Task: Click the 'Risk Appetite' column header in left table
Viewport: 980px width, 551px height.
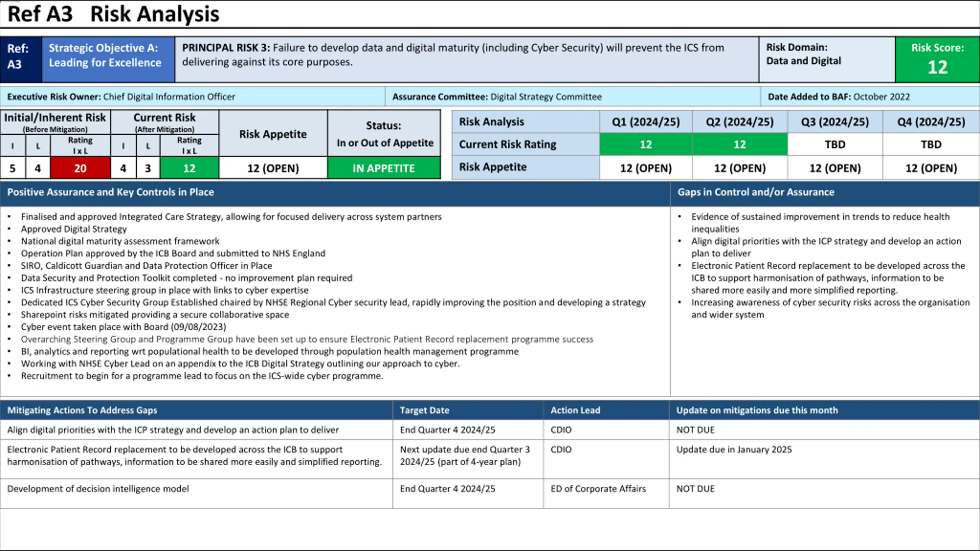Action: (x=273, y=134)
